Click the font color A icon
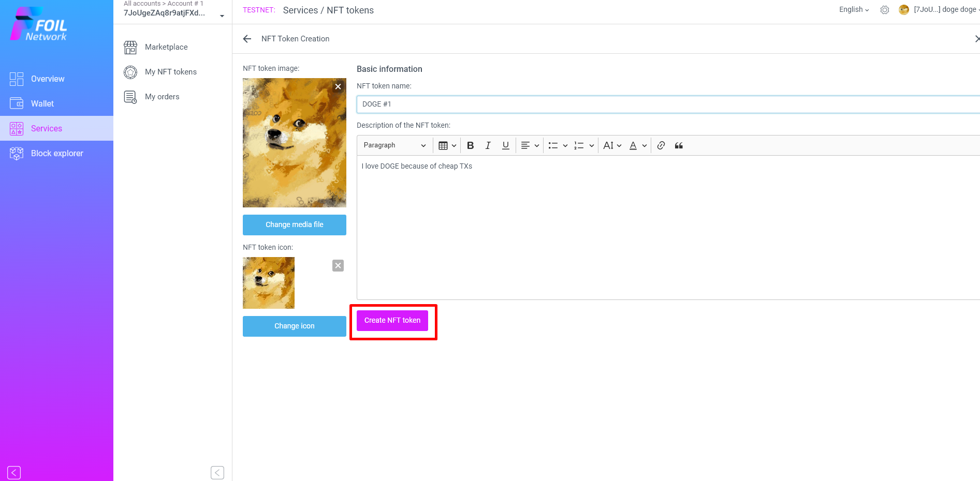 coord(633,145)
